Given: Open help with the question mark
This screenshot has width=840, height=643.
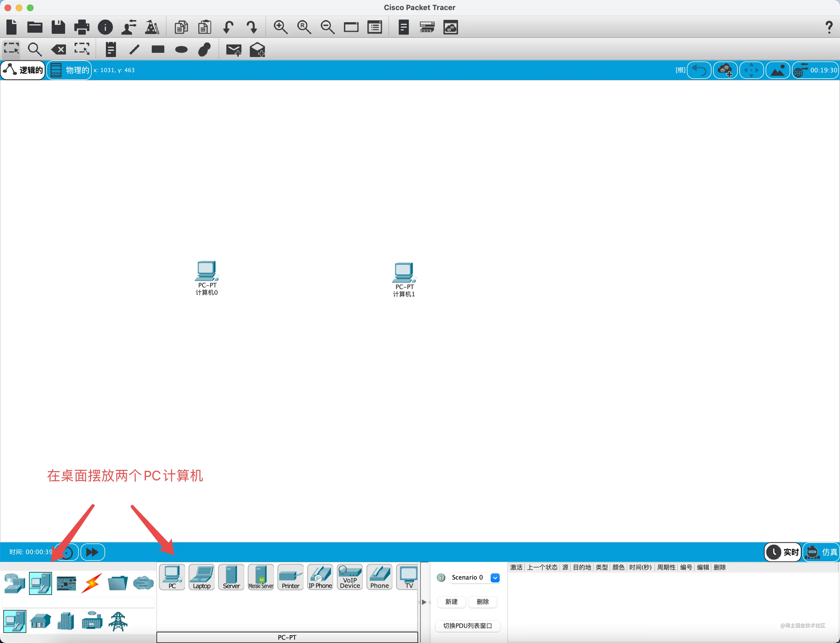Looking at the screenshot, I should pos(829,27).
